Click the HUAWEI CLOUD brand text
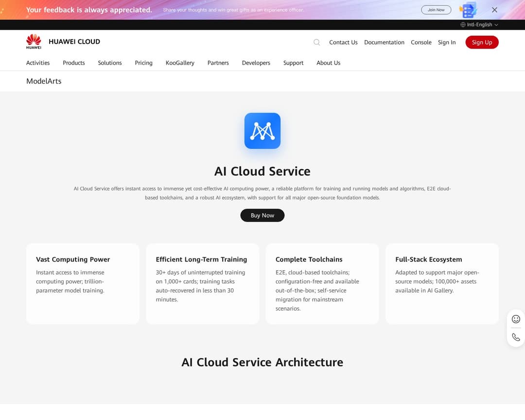The width and height of the screenshot is (525, 420). click(74, 41)
